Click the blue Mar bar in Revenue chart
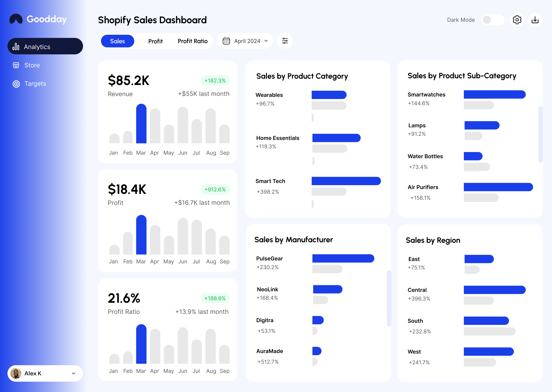Screen dimensions: 552x392 [x=141, y=124]
